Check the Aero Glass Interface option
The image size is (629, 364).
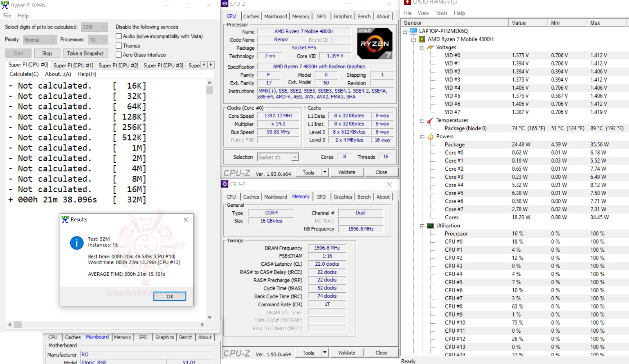pos(119,55)
